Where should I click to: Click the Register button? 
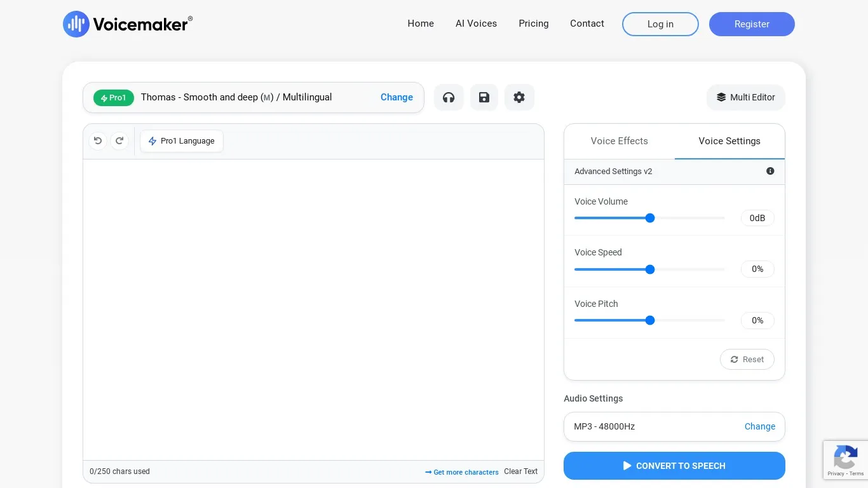coord(752,24)
